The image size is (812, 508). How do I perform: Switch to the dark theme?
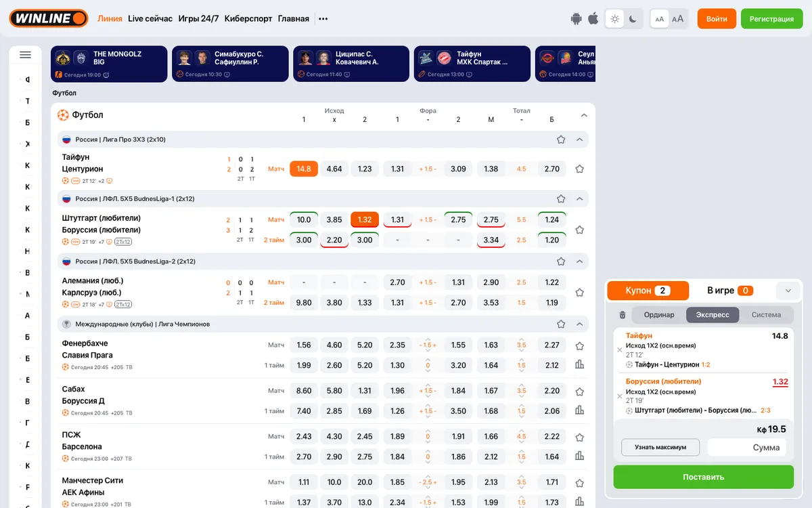[633, 19]
